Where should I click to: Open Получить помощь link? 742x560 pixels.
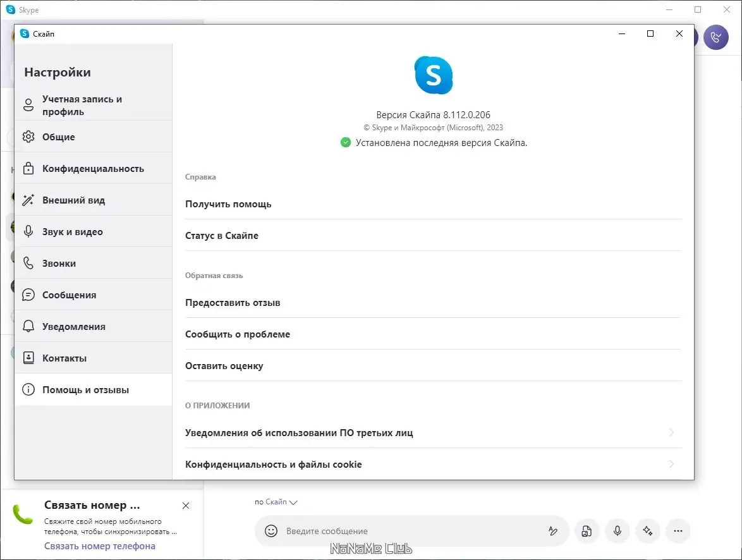pos(434,204)
